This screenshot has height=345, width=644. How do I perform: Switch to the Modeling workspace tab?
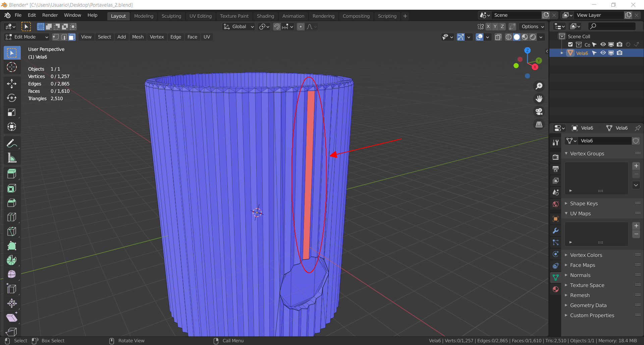(x=144, y=16)
